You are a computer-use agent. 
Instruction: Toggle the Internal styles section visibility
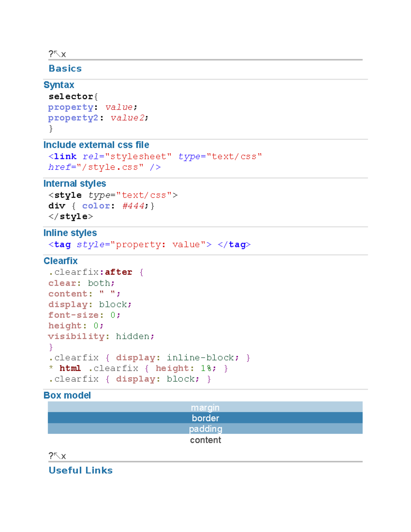click(74, 183)
